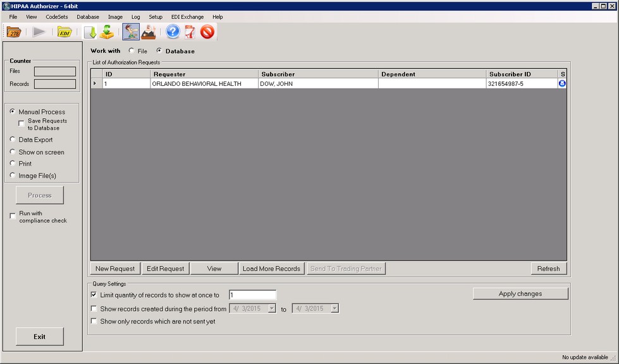Open the PDF document toolbar icon

pyautogui.click(x=190, y=32)
